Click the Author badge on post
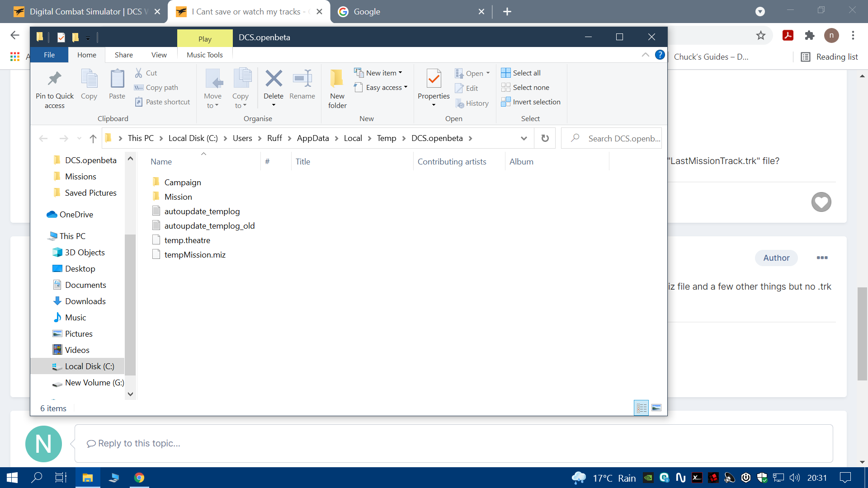The height and width of the screenshot is (488, 868). 776,258
